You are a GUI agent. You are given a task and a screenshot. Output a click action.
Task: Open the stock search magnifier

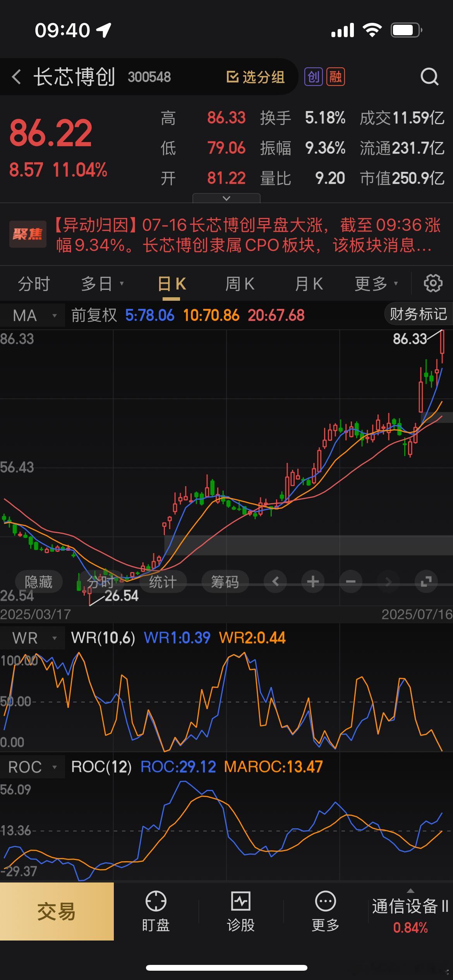[429, 77]
